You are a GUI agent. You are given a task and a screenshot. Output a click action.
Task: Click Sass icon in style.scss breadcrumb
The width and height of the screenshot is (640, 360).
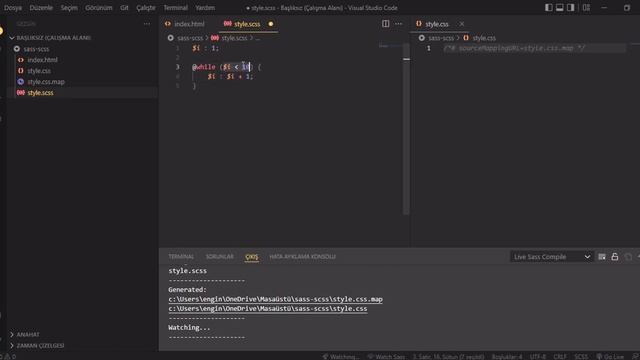click(x=215, y=38)
